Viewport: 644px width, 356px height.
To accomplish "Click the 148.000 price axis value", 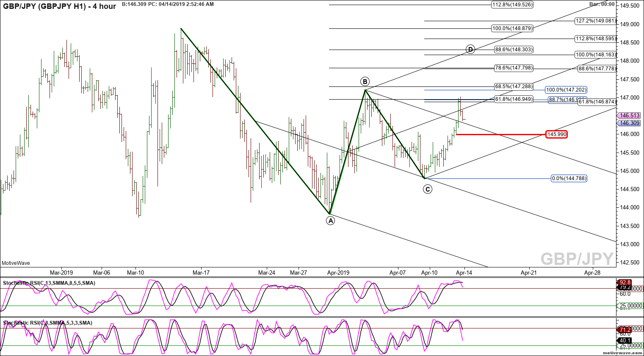I will (630, 61).
